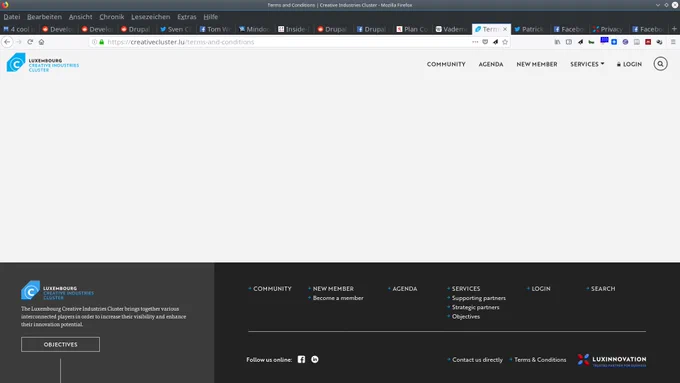
Task: Click 'Supporting partners' footer link
Action: [479, 298]
